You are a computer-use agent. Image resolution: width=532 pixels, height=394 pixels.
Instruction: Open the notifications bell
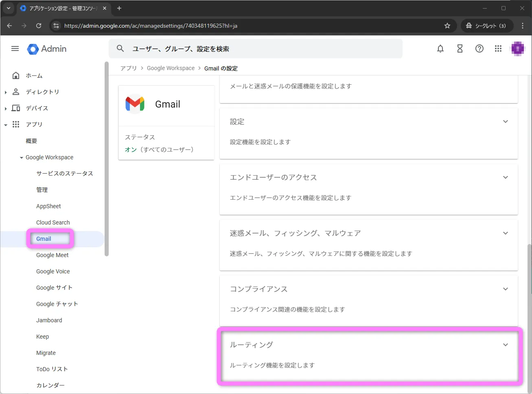click(440, 48)
